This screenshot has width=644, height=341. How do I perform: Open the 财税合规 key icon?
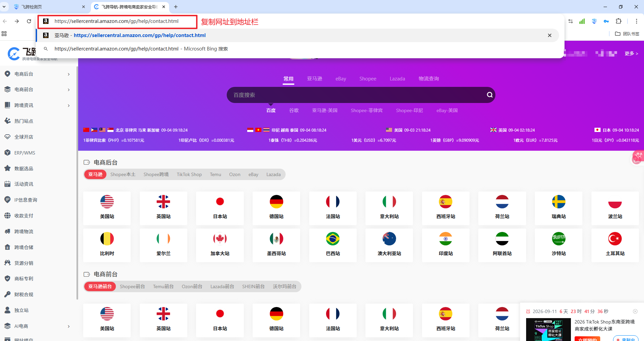point(7,294)
